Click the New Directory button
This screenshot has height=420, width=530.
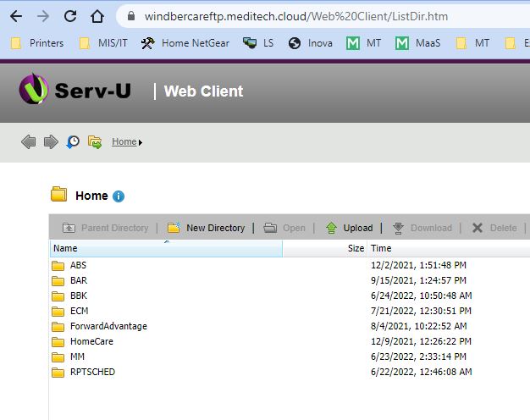coord(206,228)
